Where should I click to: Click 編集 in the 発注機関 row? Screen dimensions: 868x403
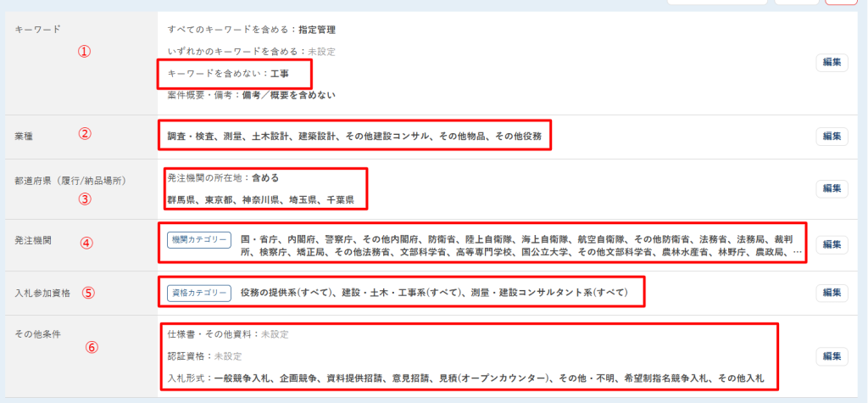pyautogui.click(x=832, y=244)
